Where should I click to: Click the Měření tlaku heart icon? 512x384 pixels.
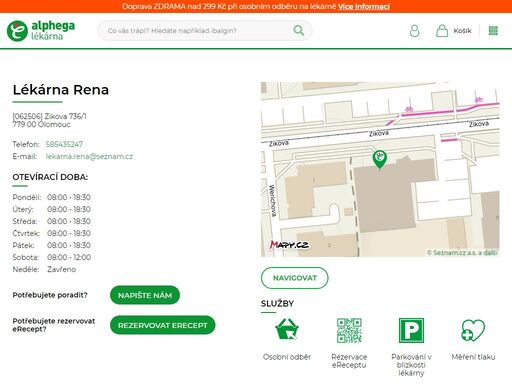473,330
